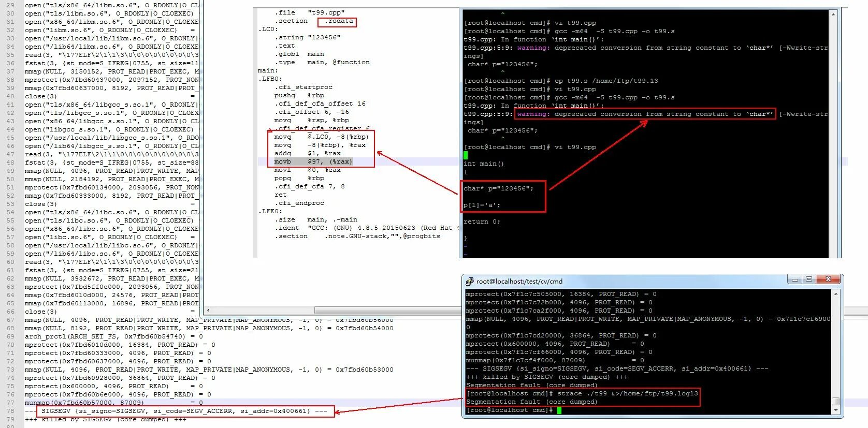Click PuTTY window scrollbar up arrow

835,294
